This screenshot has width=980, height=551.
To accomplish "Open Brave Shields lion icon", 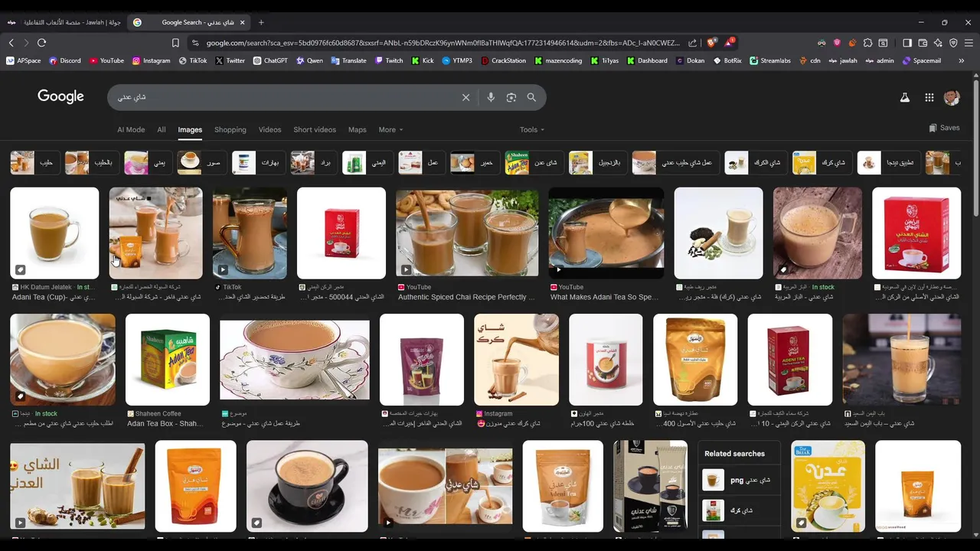I will 711,43.
